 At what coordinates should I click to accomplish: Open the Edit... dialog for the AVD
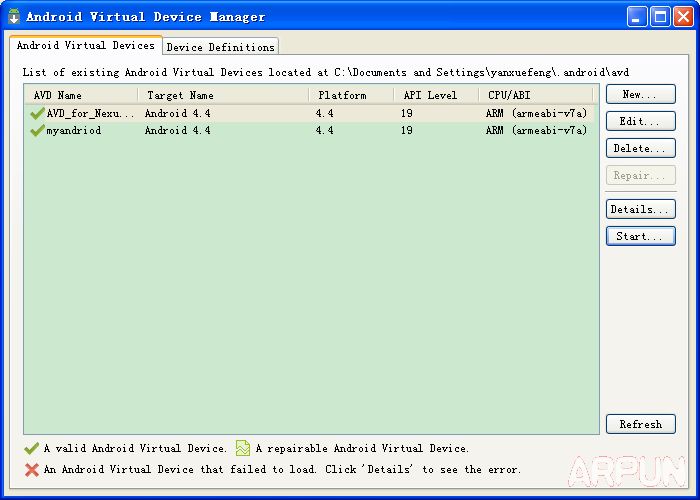(640, 121)
